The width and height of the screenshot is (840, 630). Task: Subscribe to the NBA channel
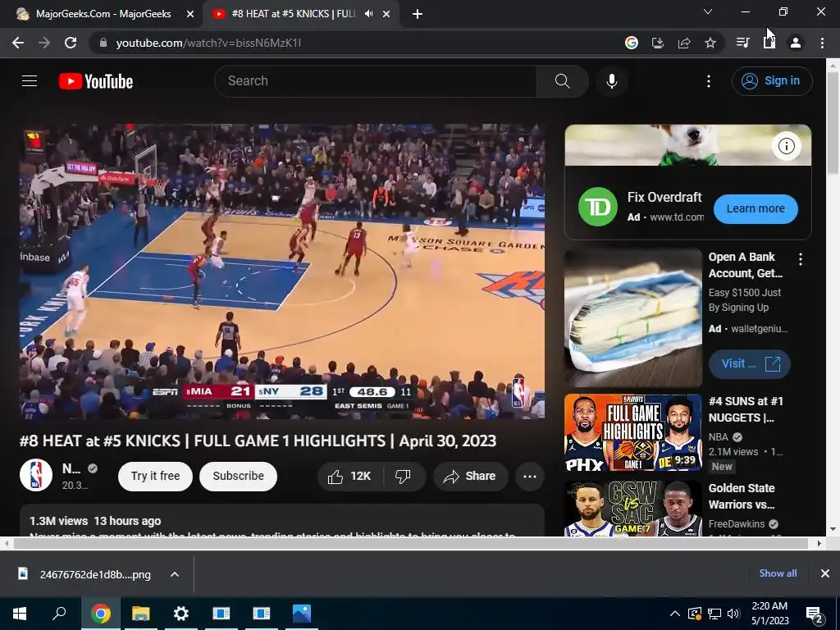click(239, 477)
